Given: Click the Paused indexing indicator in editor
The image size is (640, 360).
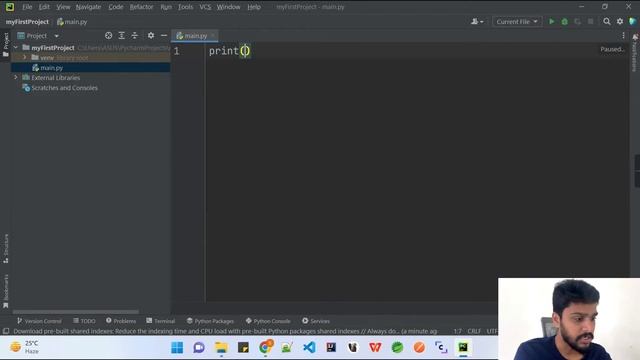Looking at the screenshot, I should click(611, 49).
